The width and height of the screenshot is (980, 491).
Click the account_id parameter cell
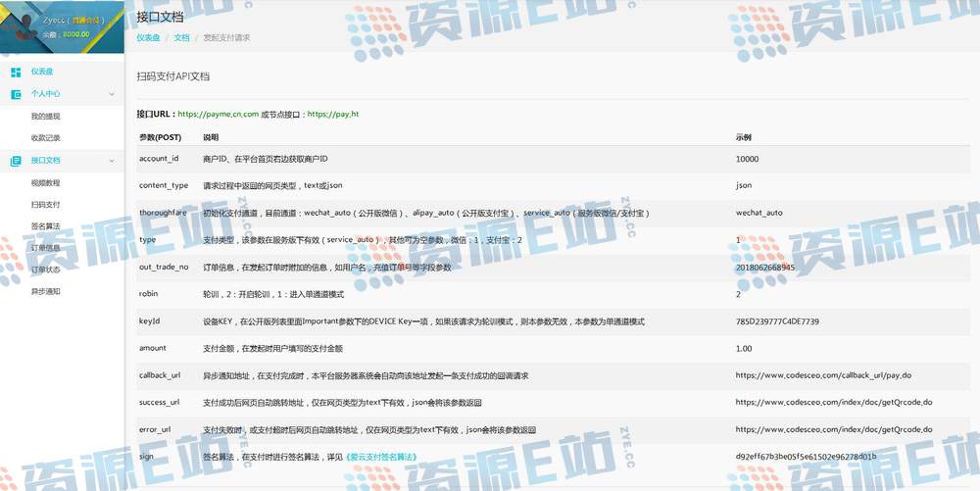[x=159, y=159]
